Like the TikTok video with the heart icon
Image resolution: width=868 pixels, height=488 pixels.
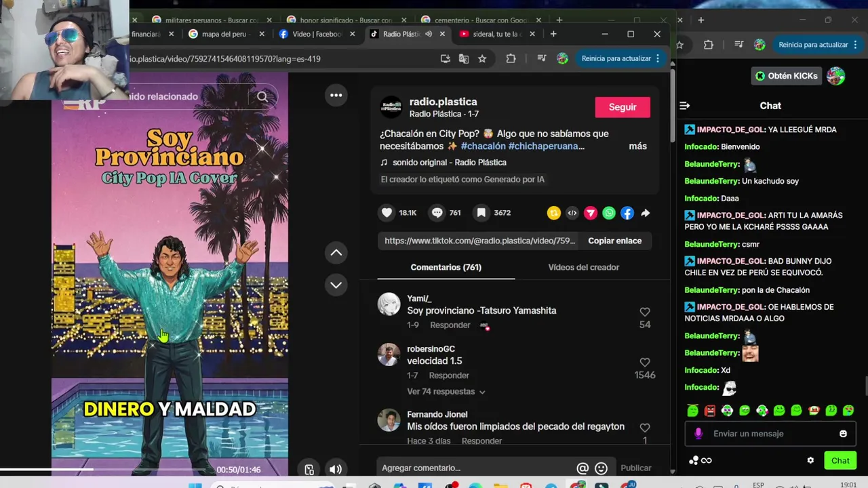[387, 213]
